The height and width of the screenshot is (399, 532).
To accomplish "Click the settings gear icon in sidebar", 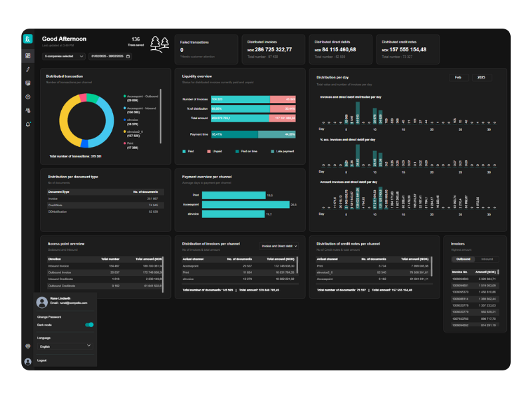I will pos(28,346).
